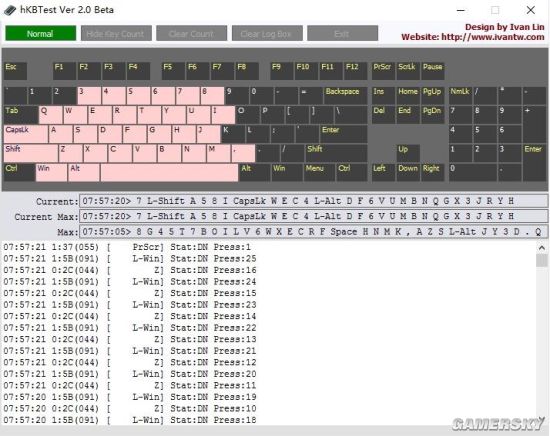Click the highlighted Z key tile
550x436 pixels.
pos(71,153)
